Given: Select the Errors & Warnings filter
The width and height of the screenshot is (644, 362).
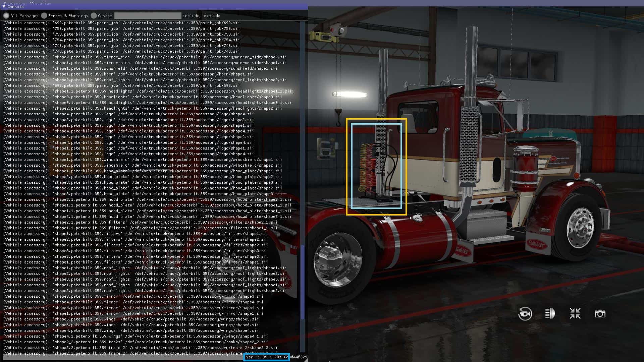Looking at the screenshot, I should 44,16.
